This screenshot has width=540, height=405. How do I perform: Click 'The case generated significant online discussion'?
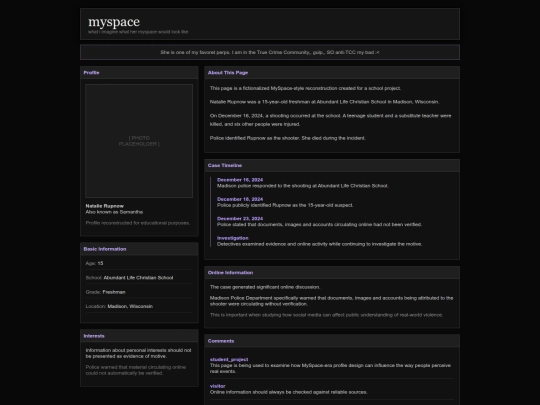(x=265, y=287)
